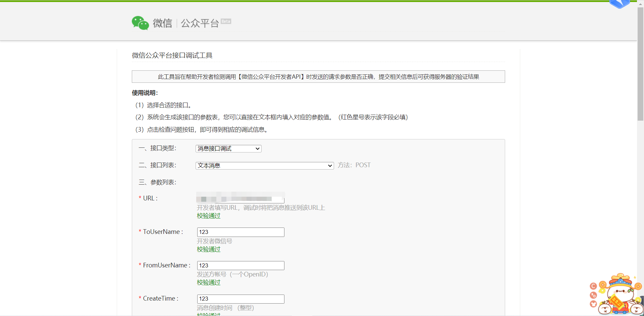Click the URL input field

(240, 198)
